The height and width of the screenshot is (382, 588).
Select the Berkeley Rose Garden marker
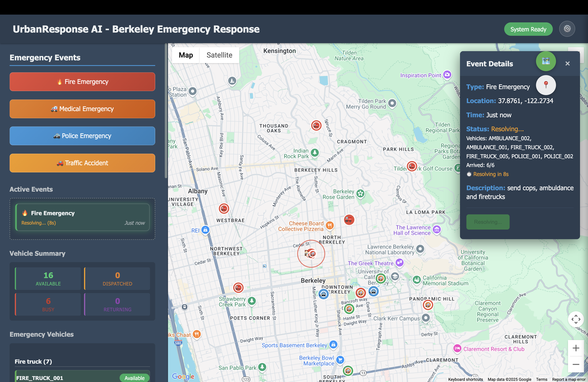tap(360, 193)
